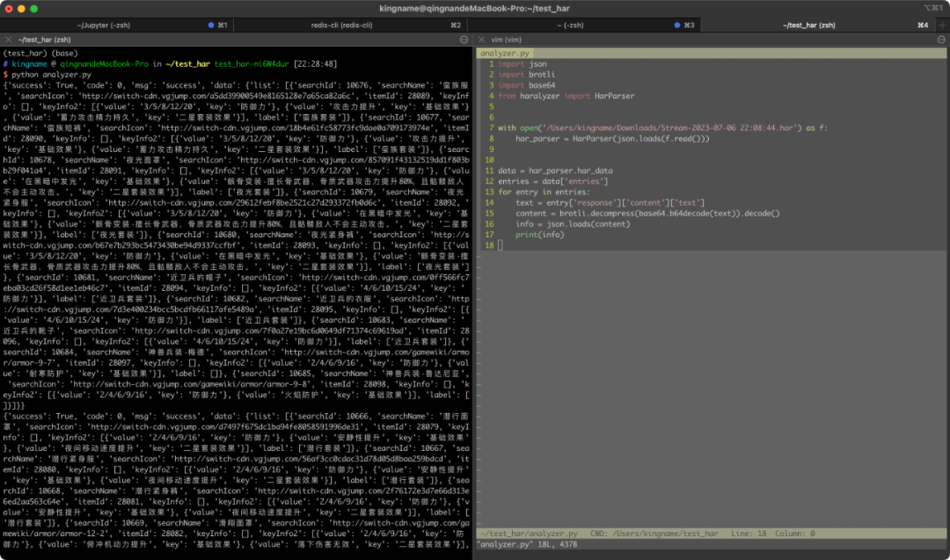The width and height of the screenshot is (950, 560).
Task: Click the blue activity dot on the Jupyter tab
Action: (211, 25)
